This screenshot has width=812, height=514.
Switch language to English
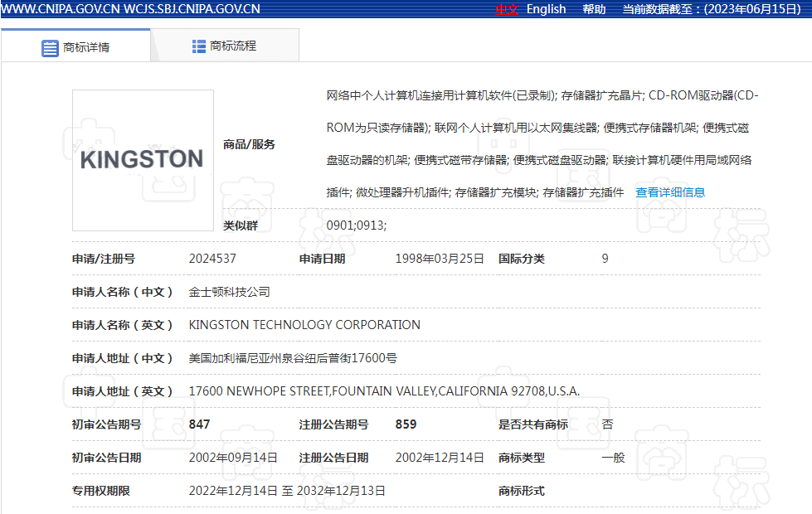(546, 9)
